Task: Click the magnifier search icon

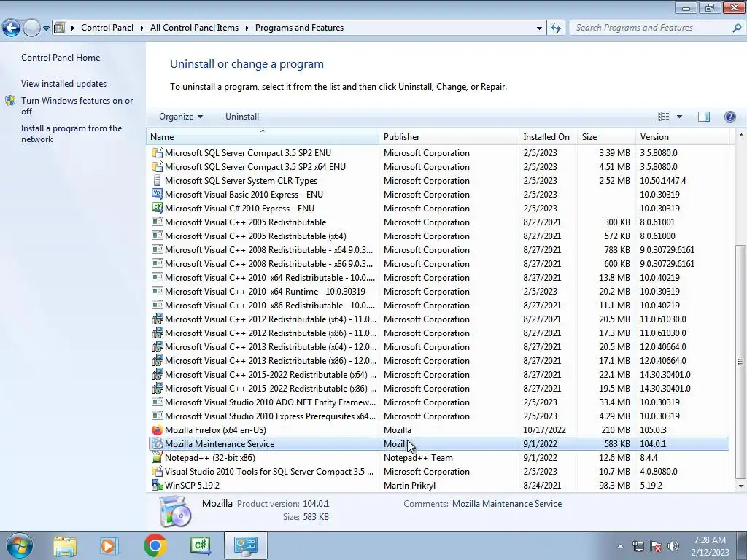Action: tap(737, 28)
